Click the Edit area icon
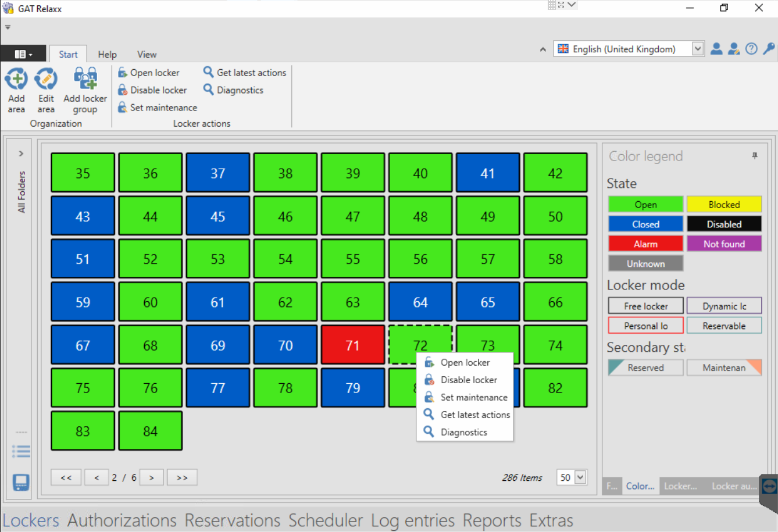 pyautogui.click(x=46, y=79)
